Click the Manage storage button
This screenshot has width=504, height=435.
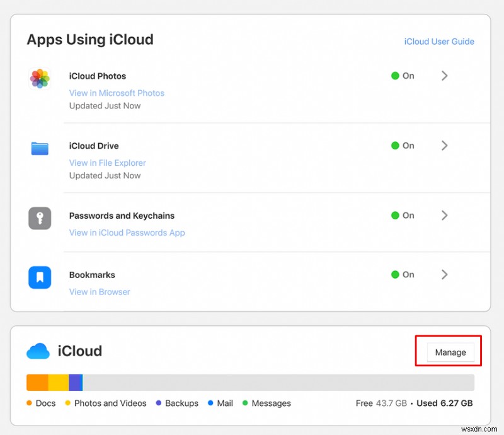[450, 352]
